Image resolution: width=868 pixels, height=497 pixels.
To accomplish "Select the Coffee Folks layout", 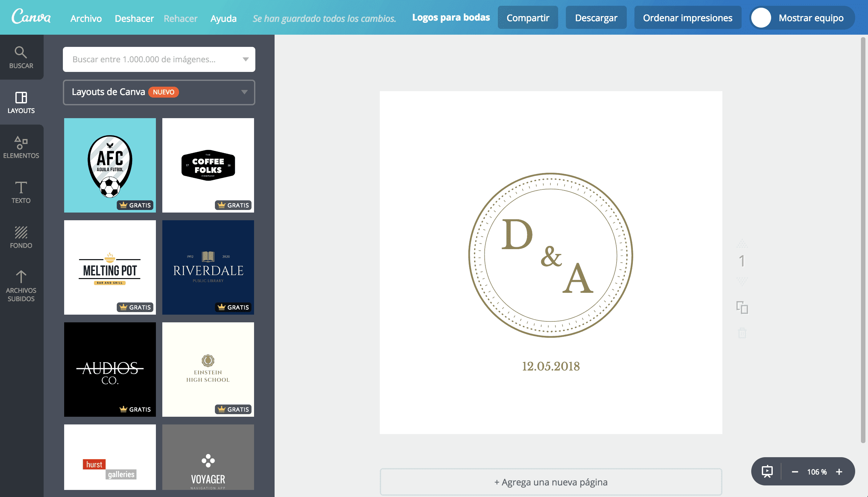I will point(208,165).
